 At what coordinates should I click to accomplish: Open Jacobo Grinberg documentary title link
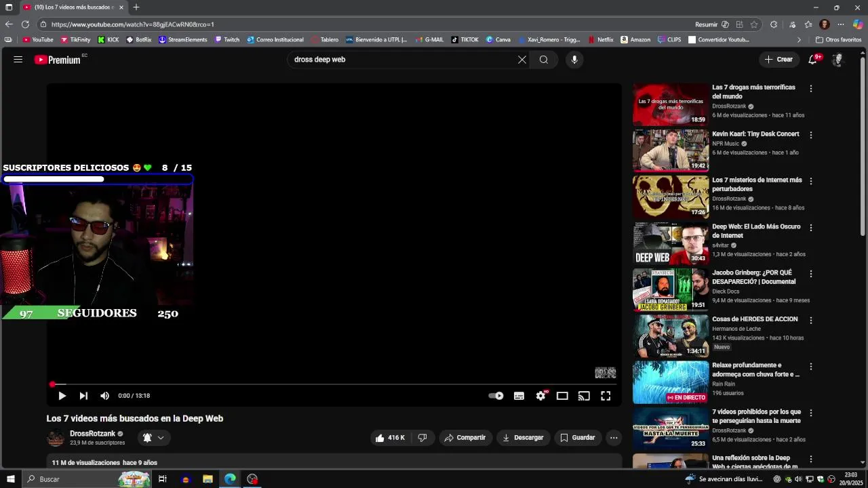click(754, 277)
